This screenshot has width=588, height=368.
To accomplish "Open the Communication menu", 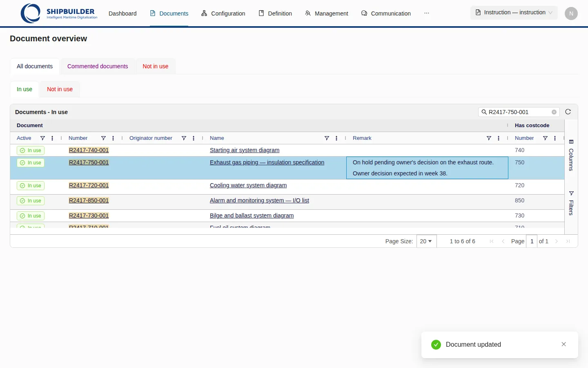I will (x=386, y=13).
